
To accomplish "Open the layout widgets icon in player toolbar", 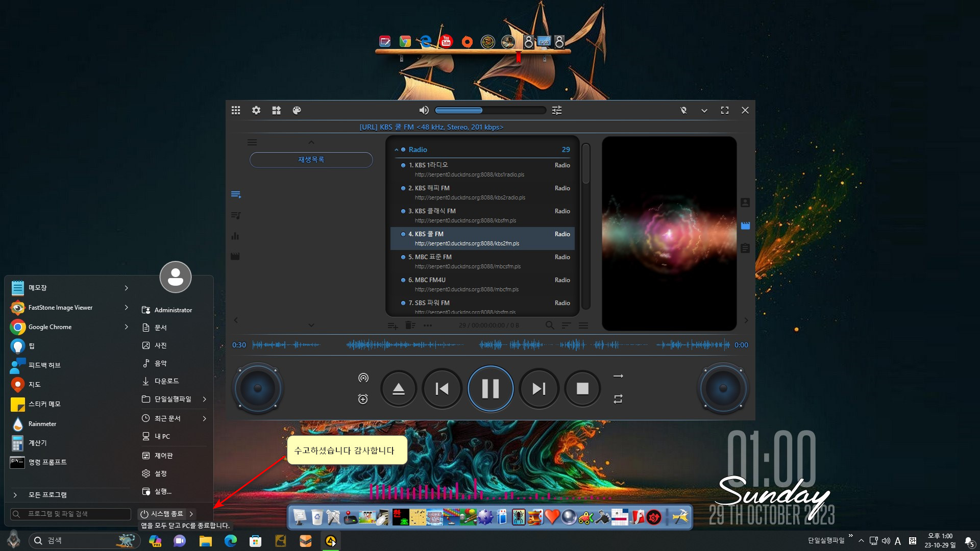I will tap(277, 110).
